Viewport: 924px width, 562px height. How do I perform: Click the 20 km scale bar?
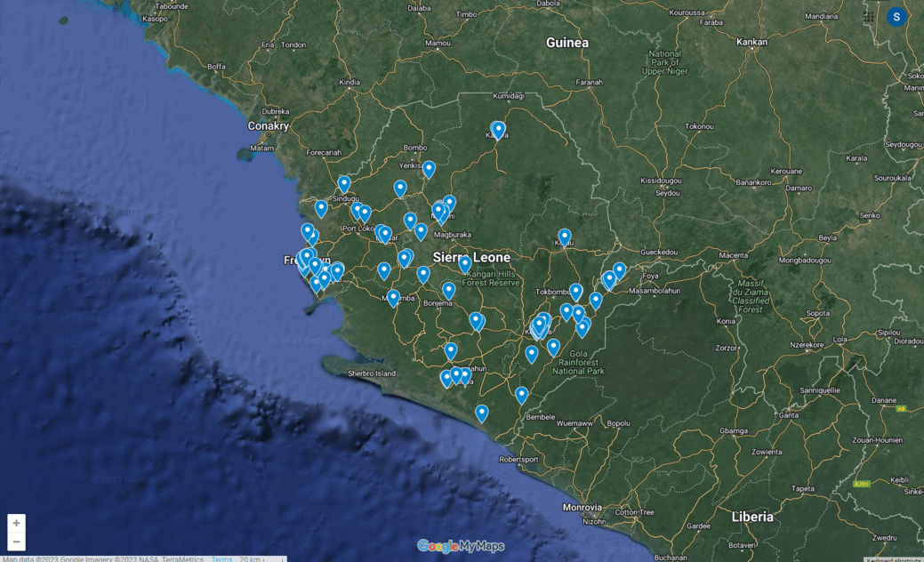pyautogui.click(x=262, y=558)
